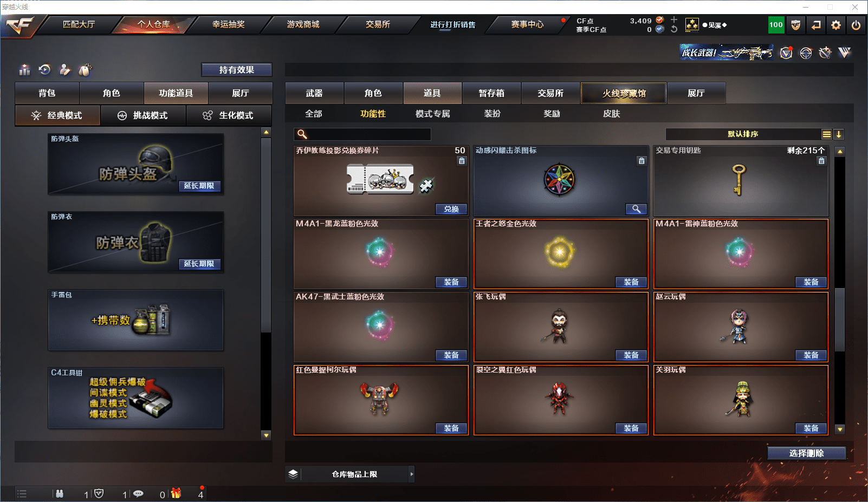Open the gift box icon in status bar
Image resolution: width=868 pixels, height=502 pixels.
click(x=176, y=493)
